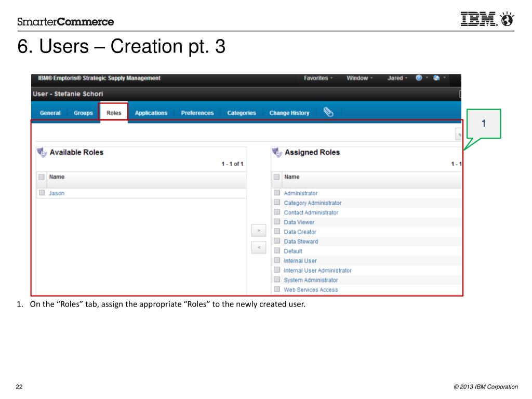Click the Name column header in Available Roles
The image size is (532, 399).
click(x=57, y=177)
